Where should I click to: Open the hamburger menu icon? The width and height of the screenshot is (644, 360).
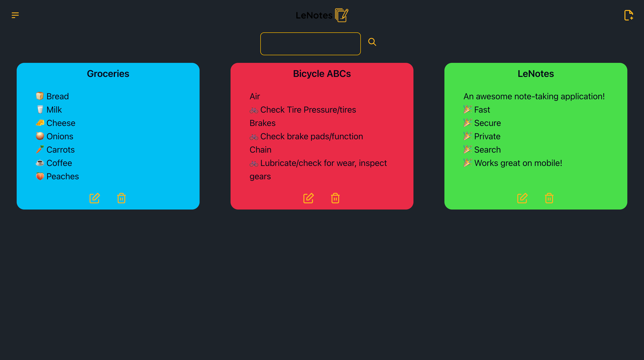pyautogui.click(x=15, y=15)
